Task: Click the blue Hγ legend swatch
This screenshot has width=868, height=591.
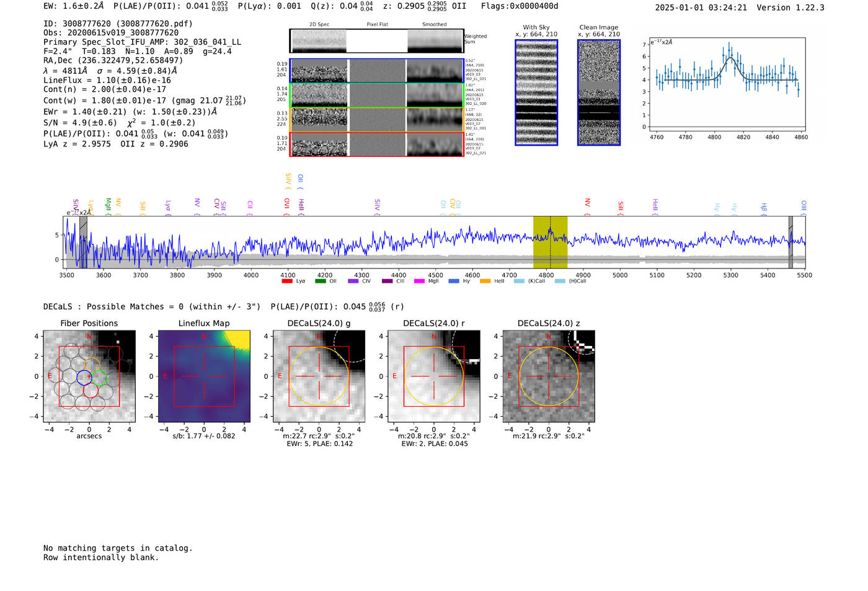Action: click(454, 281)
